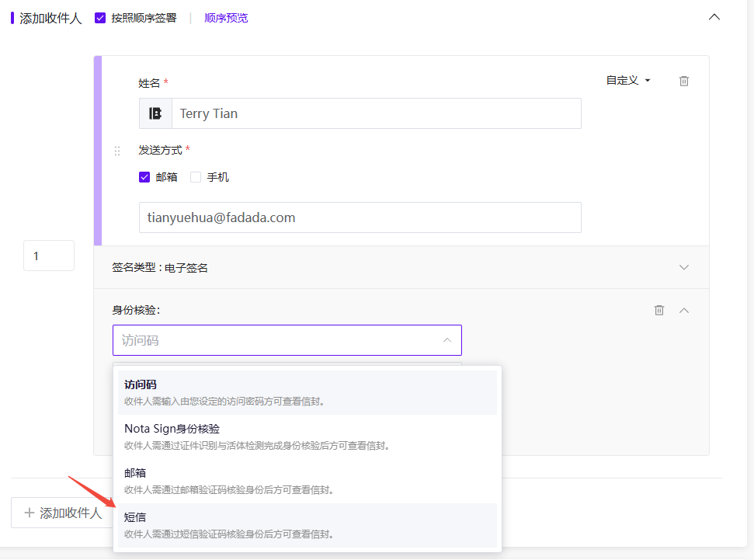Grab the recipient drag handle dots
The image size is (754, 560).
coord(117,151)
